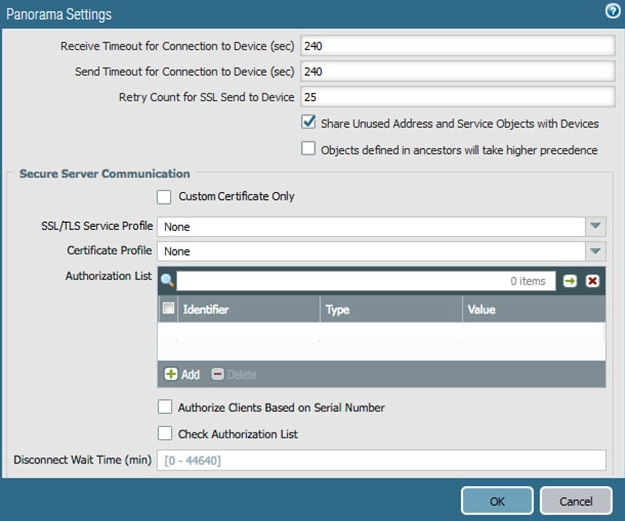The width and height of the screenshot is (625, 521).
Task: Click the green arrow icon beside 0 items
Action: click(570, 281)
